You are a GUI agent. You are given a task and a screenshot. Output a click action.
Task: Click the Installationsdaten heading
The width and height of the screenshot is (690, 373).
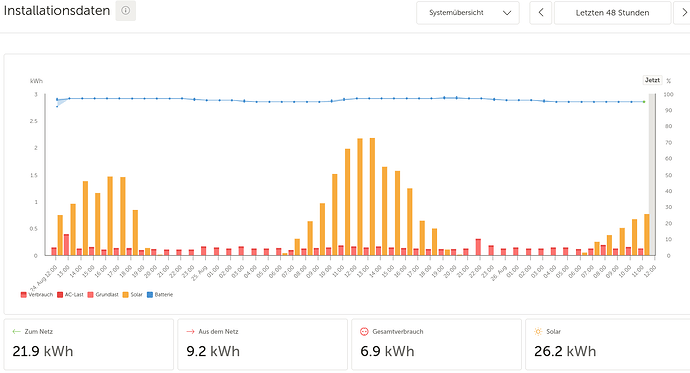57,11
